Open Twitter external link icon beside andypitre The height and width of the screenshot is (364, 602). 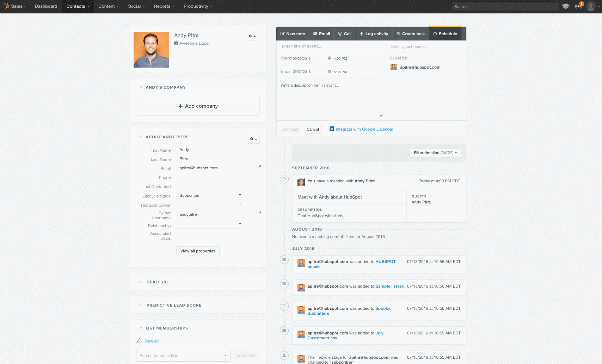259,214
